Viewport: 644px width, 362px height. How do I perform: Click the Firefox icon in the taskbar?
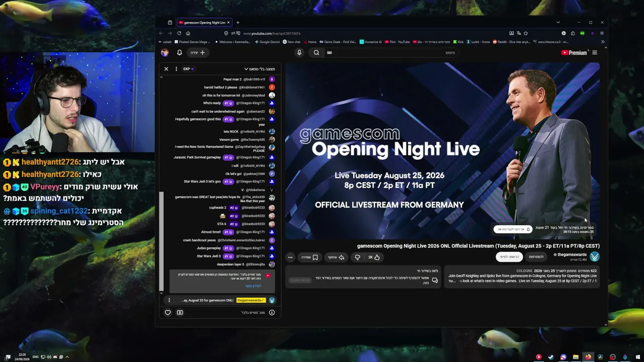[x=588, y=357]
